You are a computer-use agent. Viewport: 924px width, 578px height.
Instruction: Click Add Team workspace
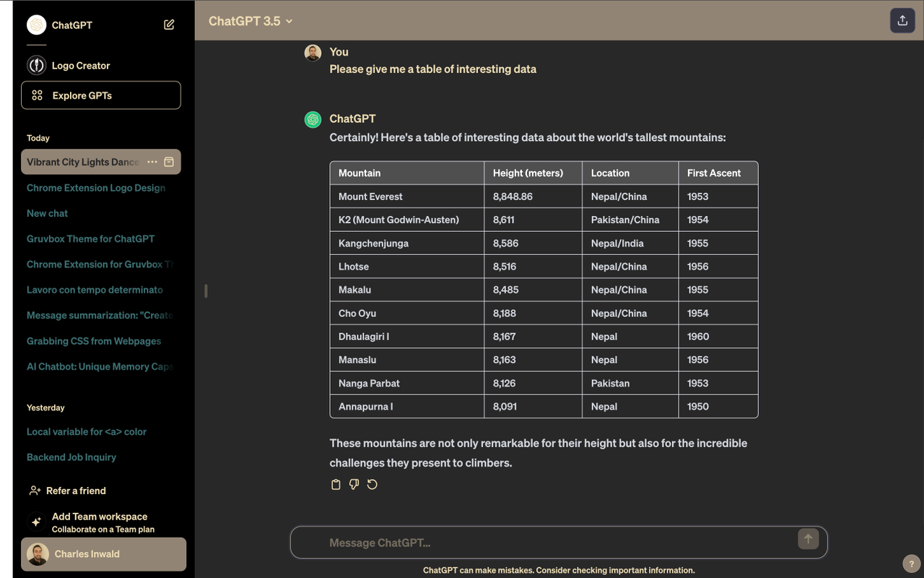click(100, 516)
